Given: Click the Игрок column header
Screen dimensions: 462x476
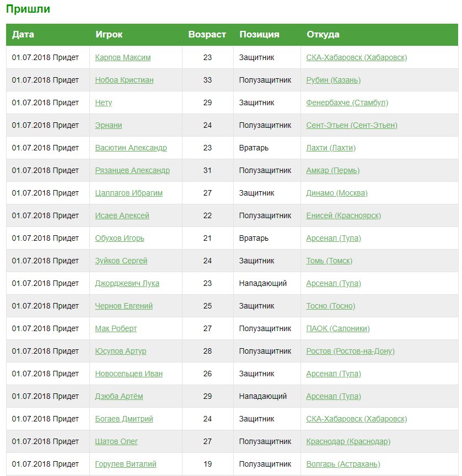Looking at the screenshot, I should (109, 34).
